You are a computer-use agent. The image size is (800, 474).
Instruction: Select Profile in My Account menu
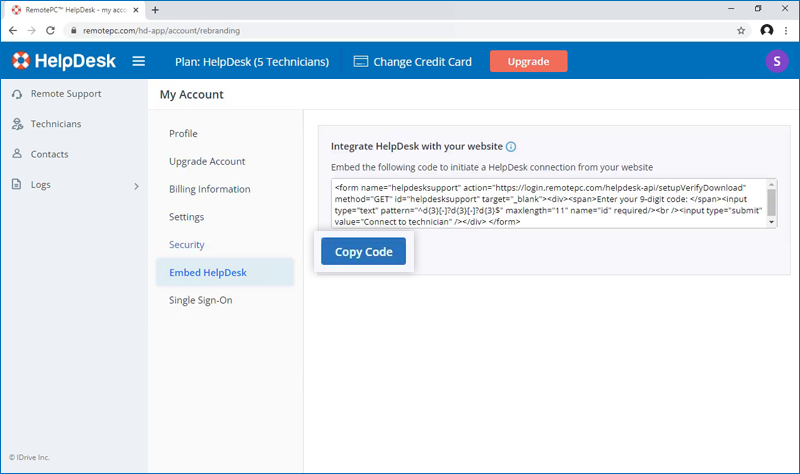point(183,134)
